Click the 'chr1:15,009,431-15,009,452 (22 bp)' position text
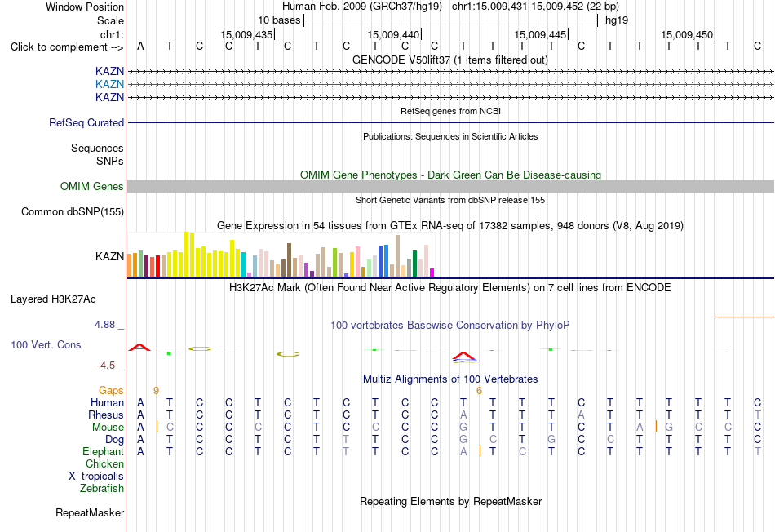 pyautogui.click(x=535, y=7)
